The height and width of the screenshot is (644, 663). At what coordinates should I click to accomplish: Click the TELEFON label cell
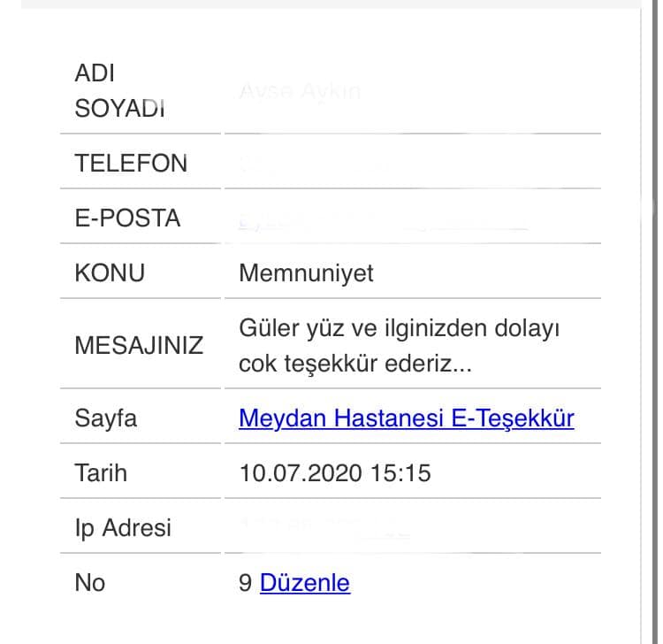pyautogui.click(x=141, y=163)
